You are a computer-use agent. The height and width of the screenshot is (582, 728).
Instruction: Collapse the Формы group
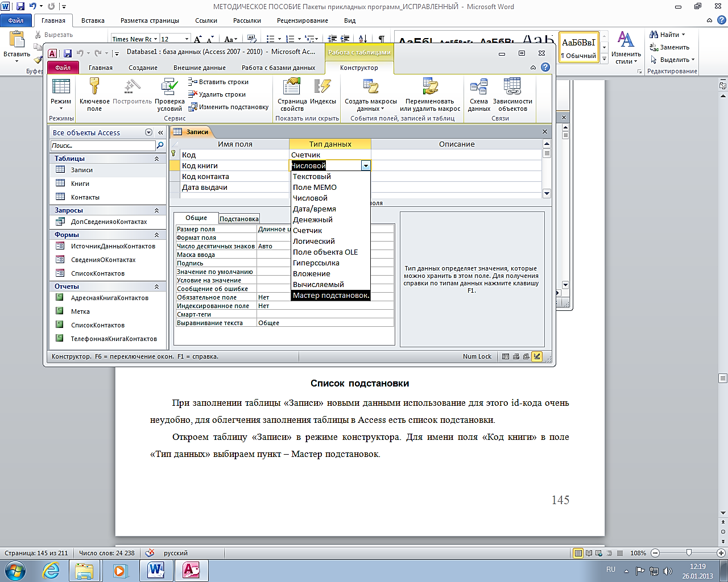[156, 235]
